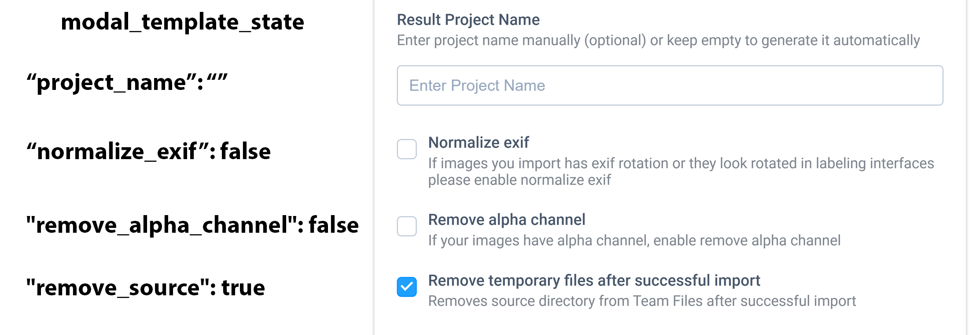Click the settings panel's left border line
The height and width of the screenshot is (335, 980).
pyautogui.click(x=374, y=167)
